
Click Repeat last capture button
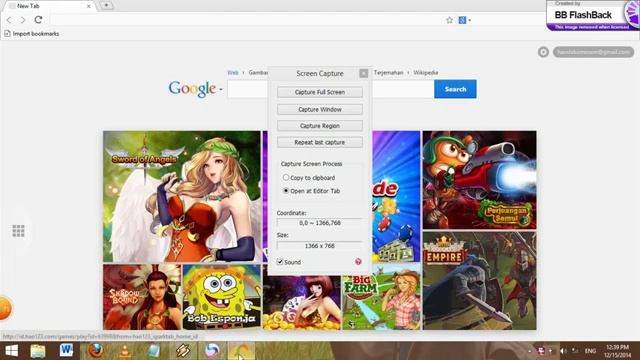pos(320,142)
